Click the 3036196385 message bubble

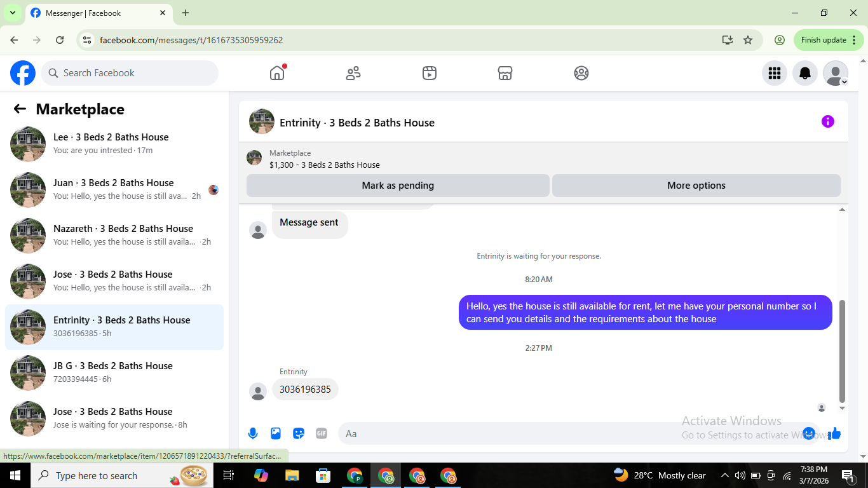click(305, 390)
